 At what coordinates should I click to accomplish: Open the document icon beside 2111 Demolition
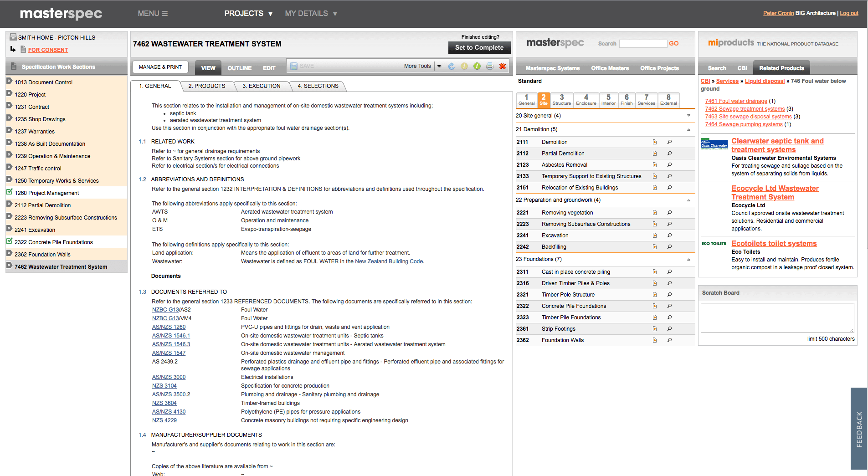[x=654, y=142]
